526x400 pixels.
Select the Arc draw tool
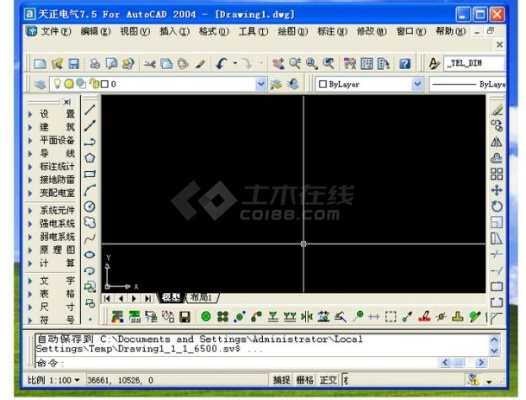[x=90, y=190]
